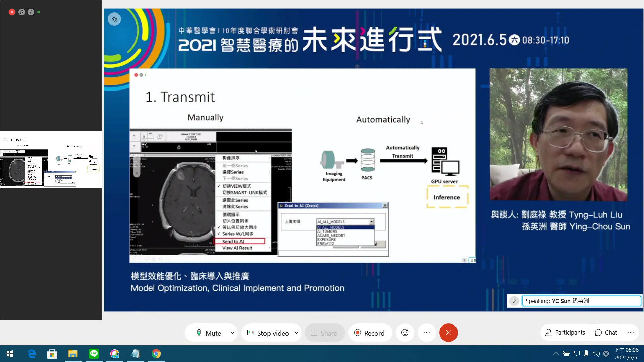This screenshot has width=644, height=362.
Task: Start recording with Record button
Action: pyautogui.click(x=370, y=333)
